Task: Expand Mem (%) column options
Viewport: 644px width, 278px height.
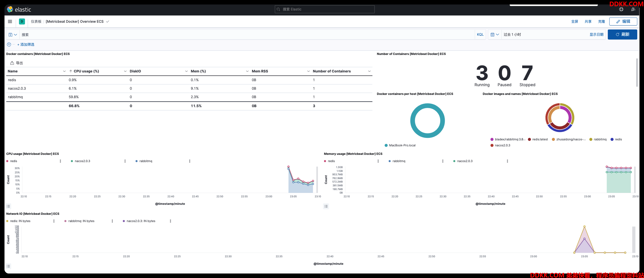Action: coord(247,71)
